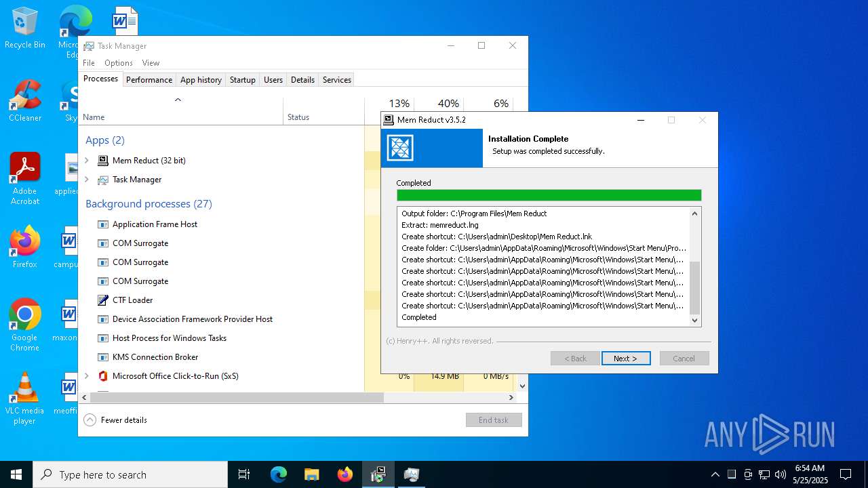Switch to the Users tab
The width and height of the screenshot is (868, 488).
[x=273, y=80]
